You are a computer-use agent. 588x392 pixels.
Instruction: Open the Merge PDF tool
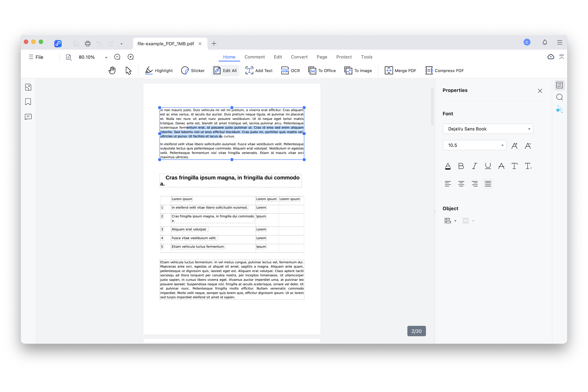[x=400, y=71]
